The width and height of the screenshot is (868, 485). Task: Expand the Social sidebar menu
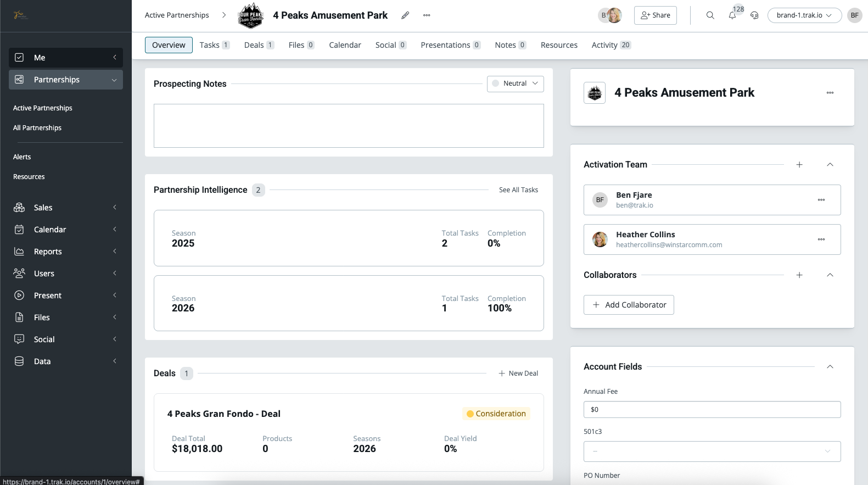(66, 339)
